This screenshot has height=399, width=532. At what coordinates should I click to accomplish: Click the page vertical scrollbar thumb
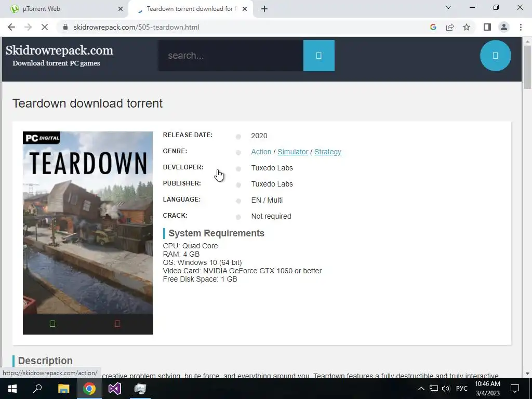tap(527, 67)
